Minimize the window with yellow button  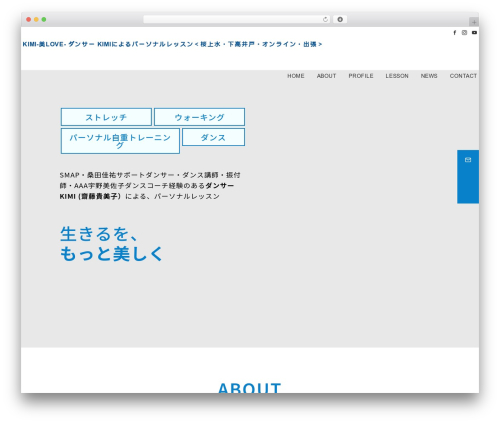[36, 19]
